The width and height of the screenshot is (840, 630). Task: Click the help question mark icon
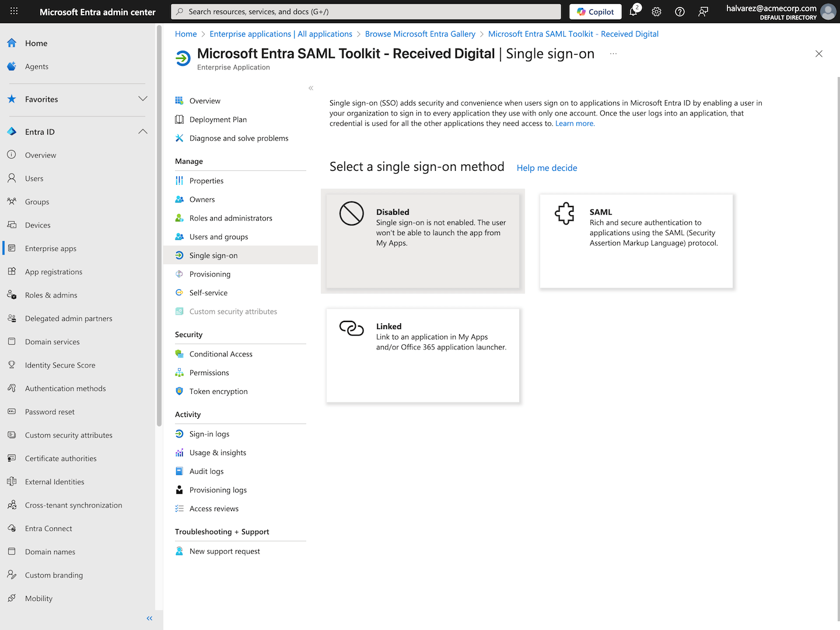[680, 12]
